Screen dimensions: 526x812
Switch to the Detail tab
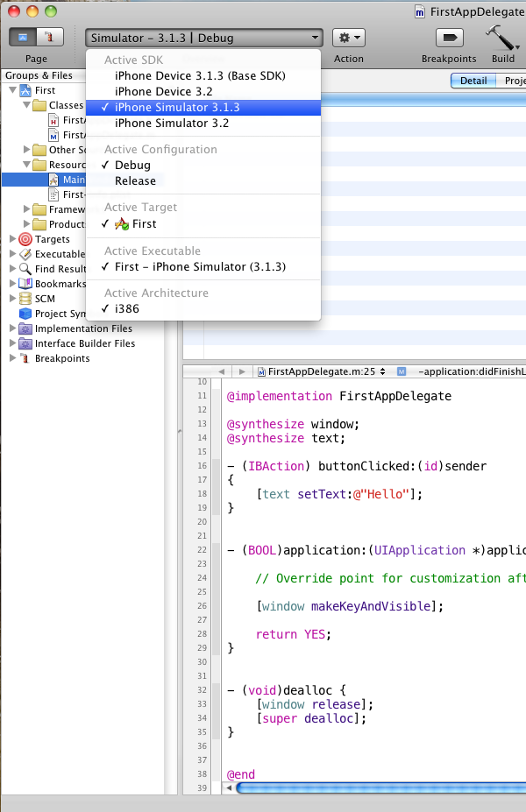[473, 81]
